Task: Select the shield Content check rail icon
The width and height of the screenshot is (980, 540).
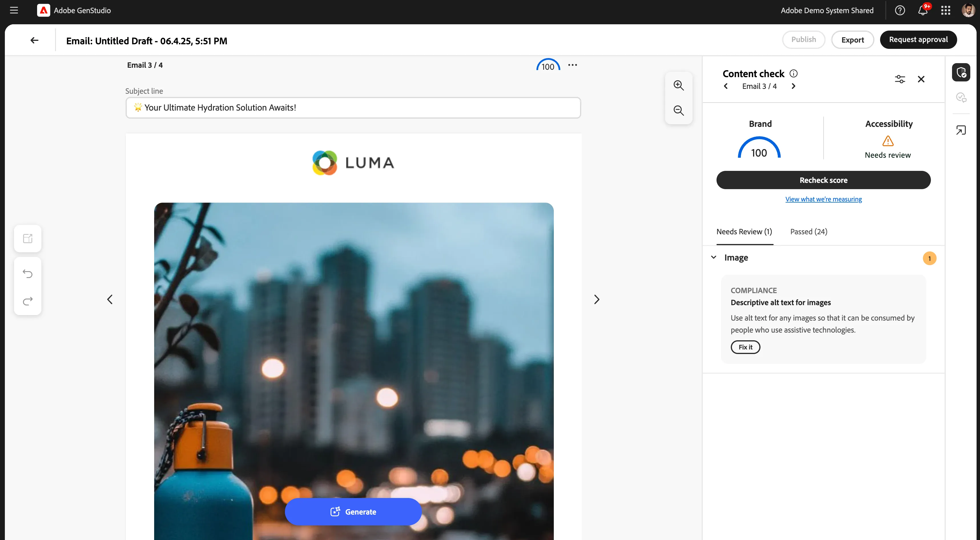Action: pyautogui.click(x=961, y=72)
